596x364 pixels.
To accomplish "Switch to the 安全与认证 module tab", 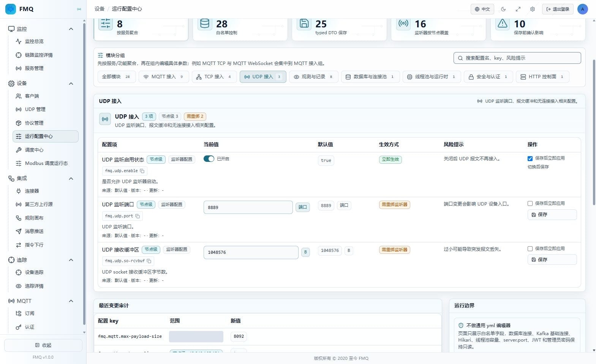I will pos(488,77).
